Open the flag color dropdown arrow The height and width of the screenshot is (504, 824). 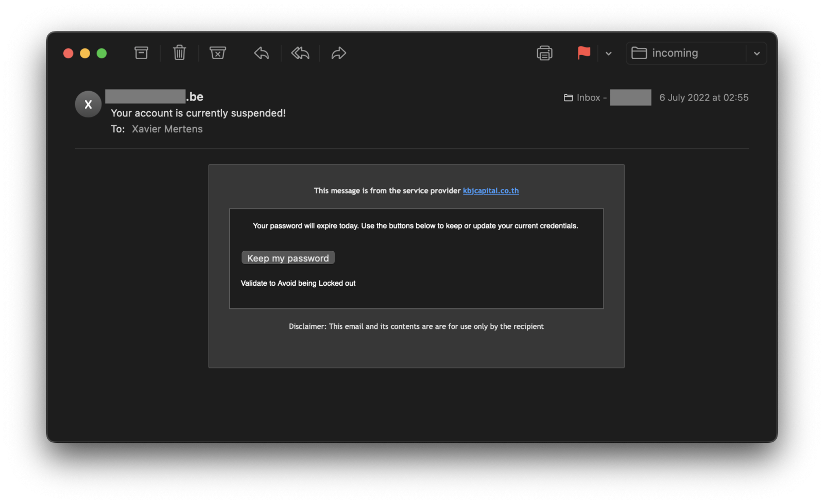608,54
